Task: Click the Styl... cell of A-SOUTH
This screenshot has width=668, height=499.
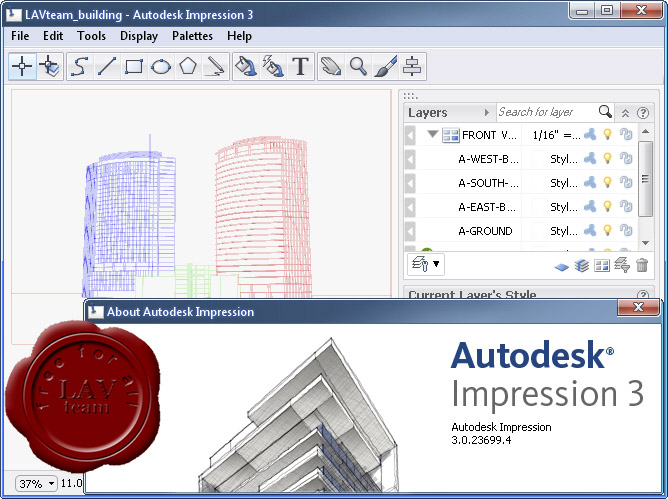Action: [x=564, y=183]
